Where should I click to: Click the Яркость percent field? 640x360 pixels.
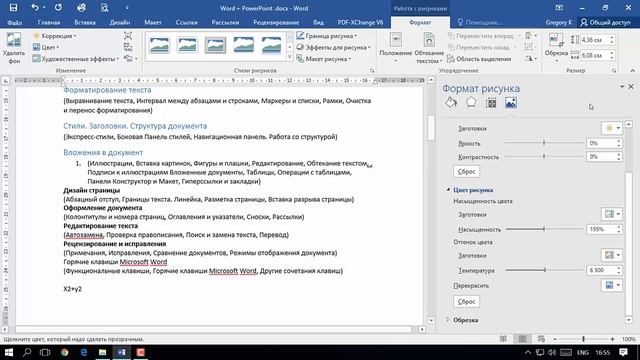click(601, 143)
